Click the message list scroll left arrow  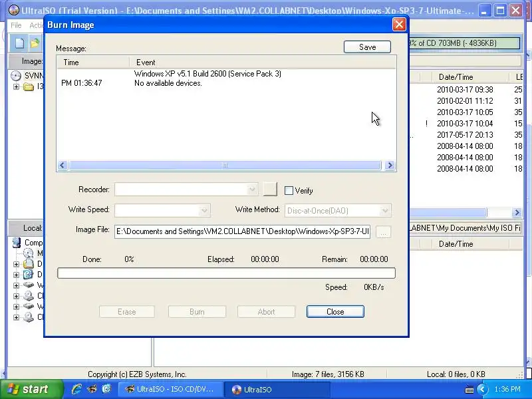pos(62,165)
